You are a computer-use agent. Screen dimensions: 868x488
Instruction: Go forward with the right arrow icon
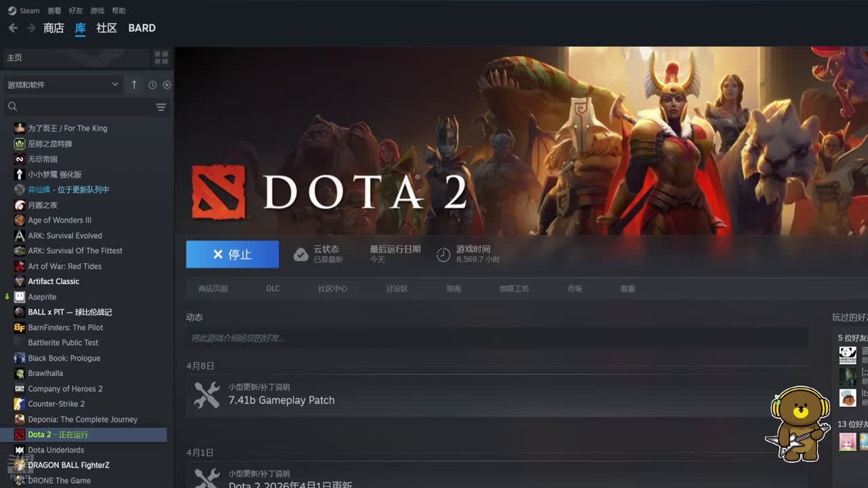(x=31, y=28)
